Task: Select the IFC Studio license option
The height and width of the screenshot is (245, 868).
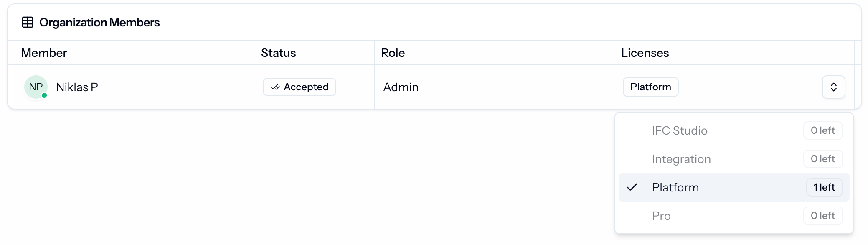Action: tap(734, 130)
